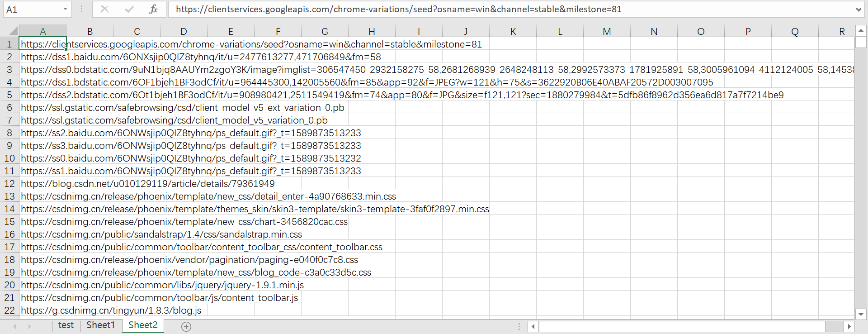The image size is (868, 334).
Task: Open the Insert Function fx dialog
Action: pyautogui.click(x=154, y=9)
